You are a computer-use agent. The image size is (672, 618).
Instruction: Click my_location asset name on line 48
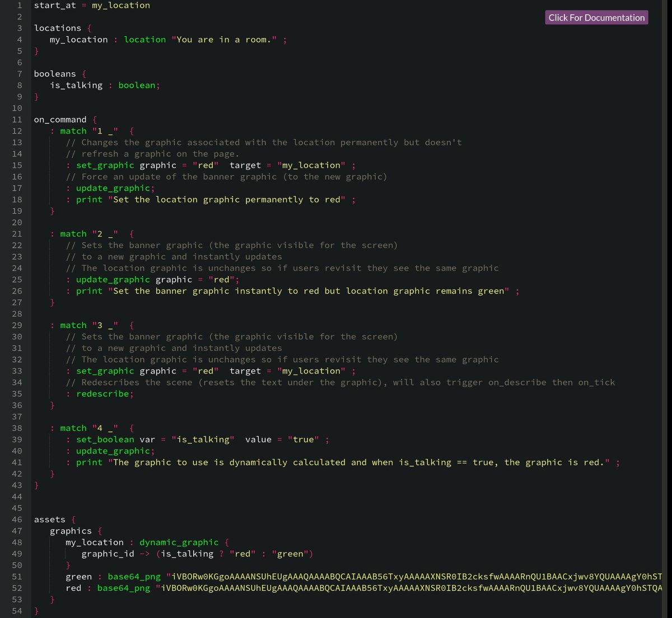(95, 542)
